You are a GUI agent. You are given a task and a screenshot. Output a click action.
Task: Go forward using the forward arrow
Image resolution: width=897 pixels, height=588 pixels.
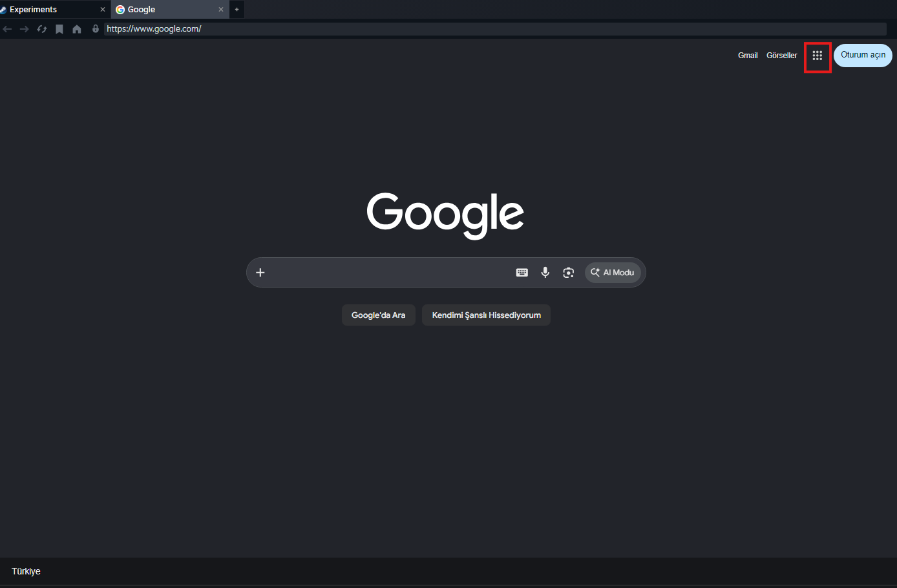click(x=25, y=29)
